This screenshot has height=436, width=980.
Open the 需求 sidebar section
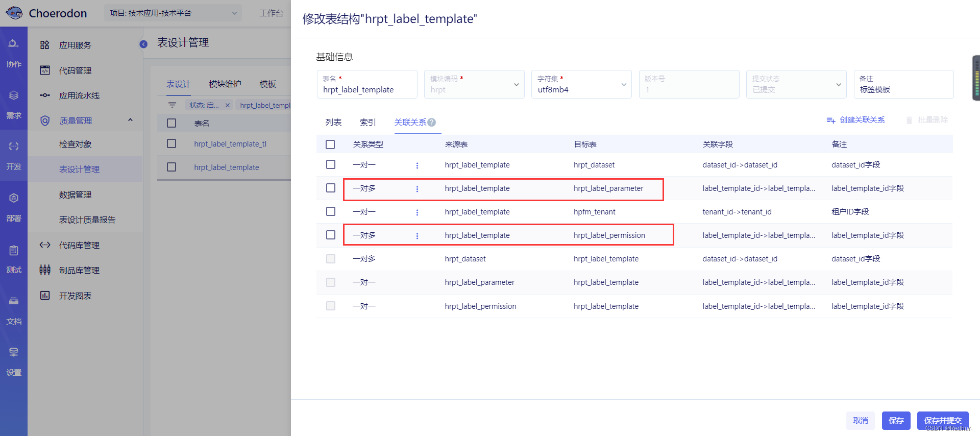point(14,105)
